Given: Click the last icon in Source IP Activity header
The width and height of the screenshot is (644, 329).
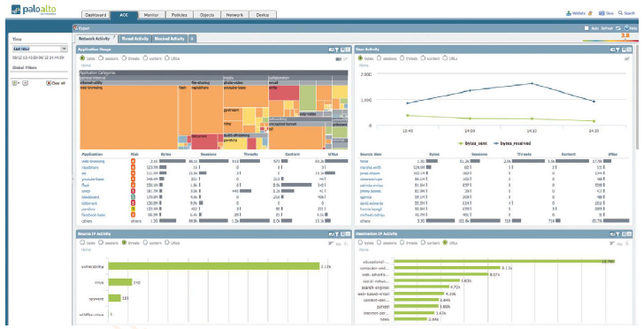Looking at the screenshot, I should (348, 234).
